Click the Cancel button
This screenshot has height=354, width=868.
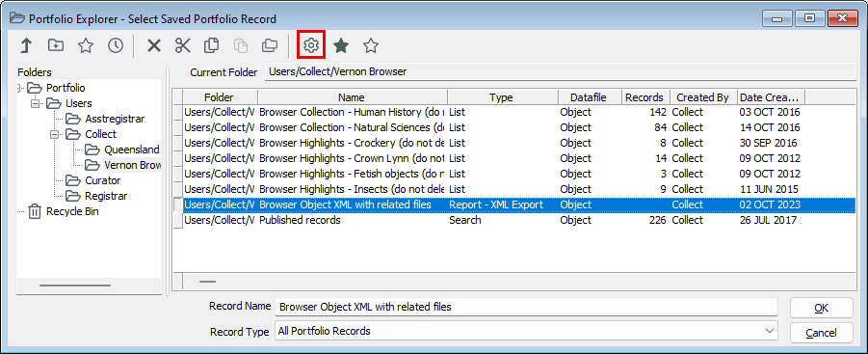[x=821, y=333]
